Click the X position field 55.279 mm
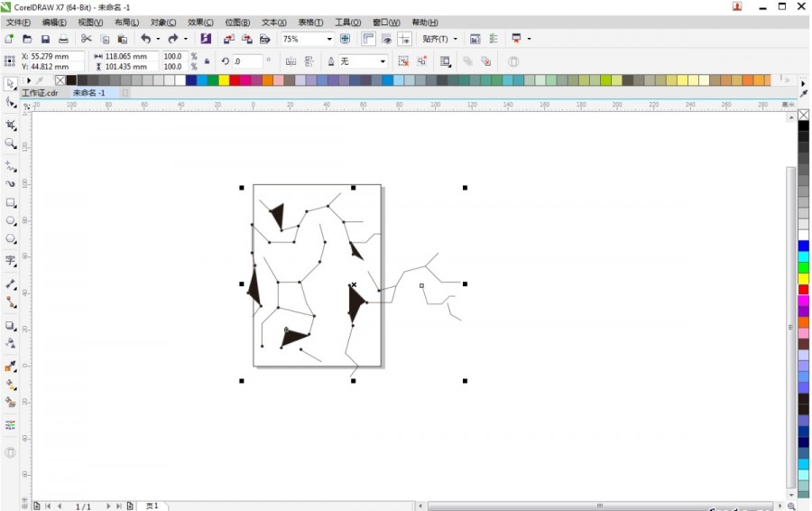 click(56, 56)
